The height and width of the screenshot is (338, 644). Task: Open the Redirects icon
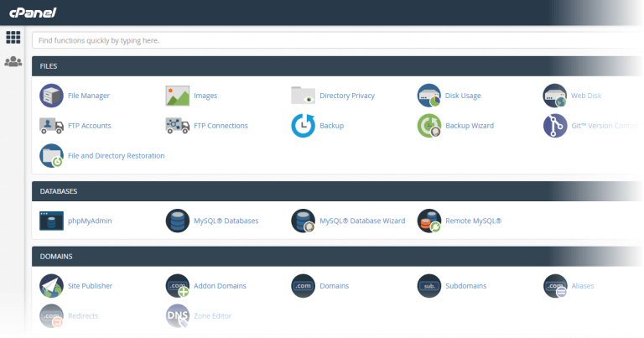51,316
